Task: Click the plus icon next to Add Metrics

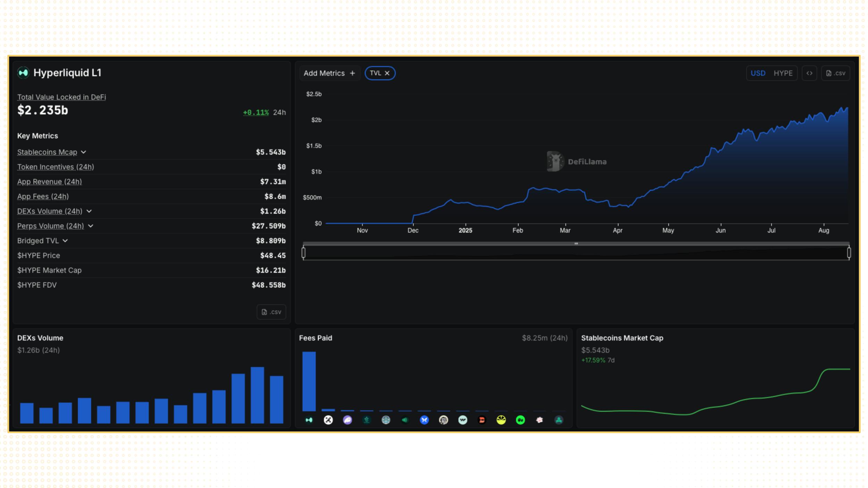Action: click(352, 73)
